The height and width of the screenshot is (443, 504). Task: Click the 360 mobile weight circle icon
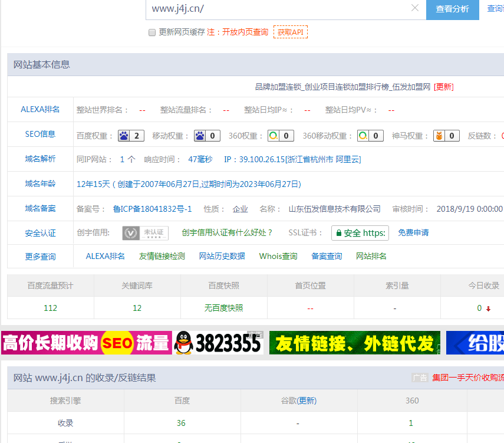pos(363,136)
